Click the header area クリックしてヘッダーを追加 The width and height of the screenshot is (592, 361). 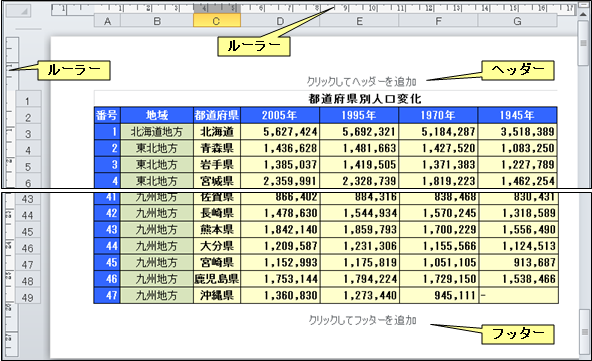[x=361, y=82]
